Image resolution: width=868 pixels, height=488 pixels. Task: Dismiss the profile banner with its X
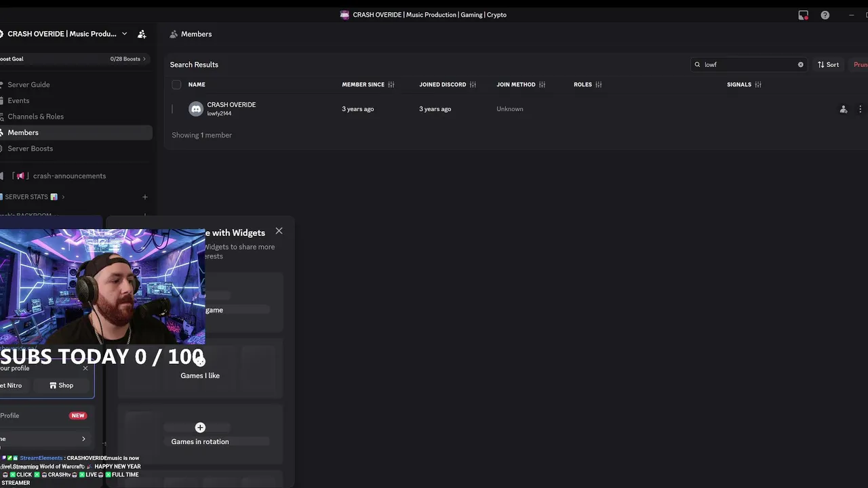(x=85, y=368)
